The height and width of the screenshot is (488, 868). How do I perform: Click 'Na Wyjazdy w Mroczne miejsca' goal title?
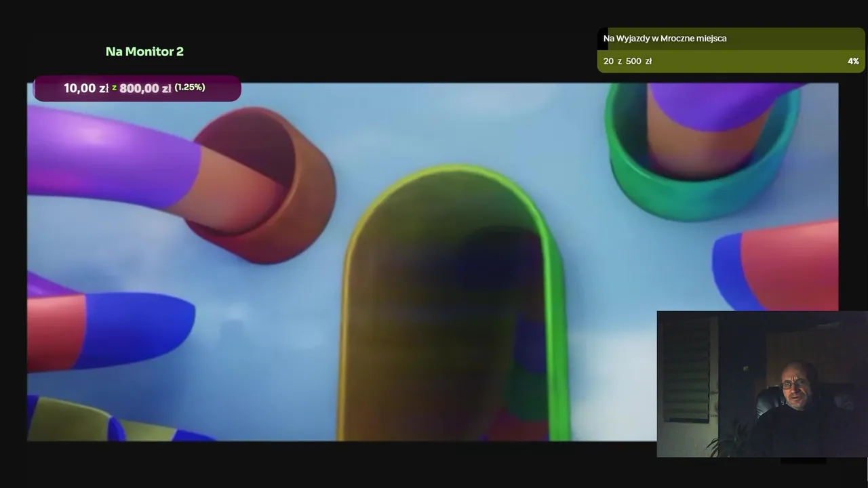pyautogui.click(x=665, y=39)
